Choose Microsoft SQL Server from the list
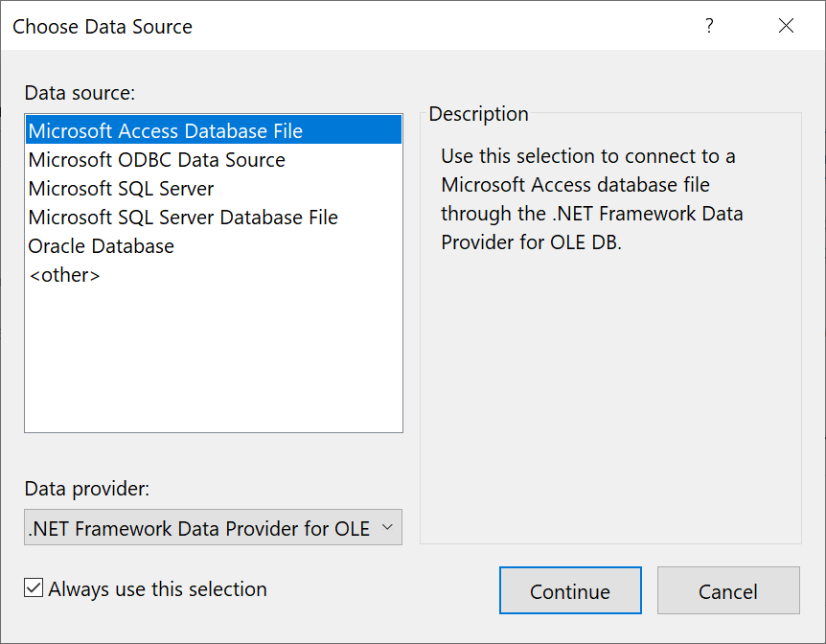 point(214,188)
